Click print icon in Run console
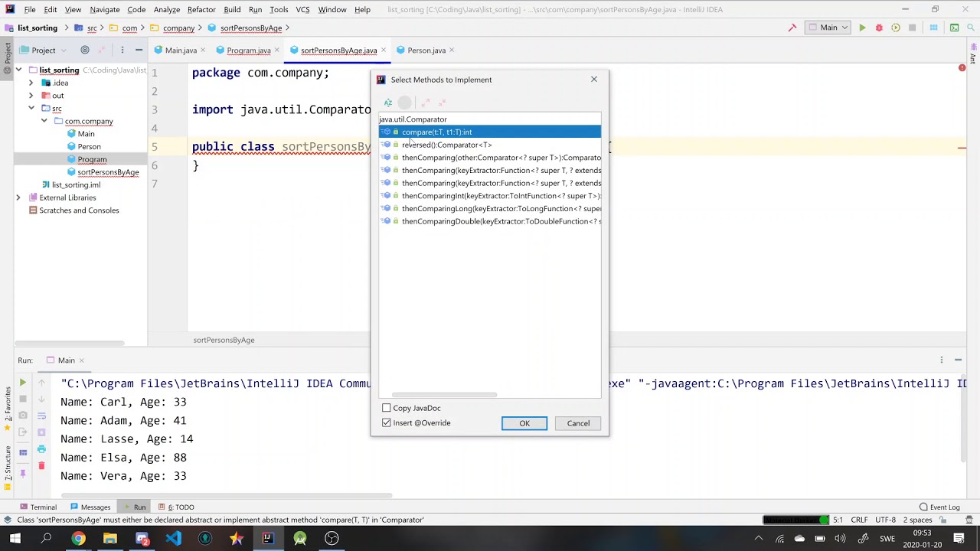This screenshot has height=551, width=980. (41, 449)
